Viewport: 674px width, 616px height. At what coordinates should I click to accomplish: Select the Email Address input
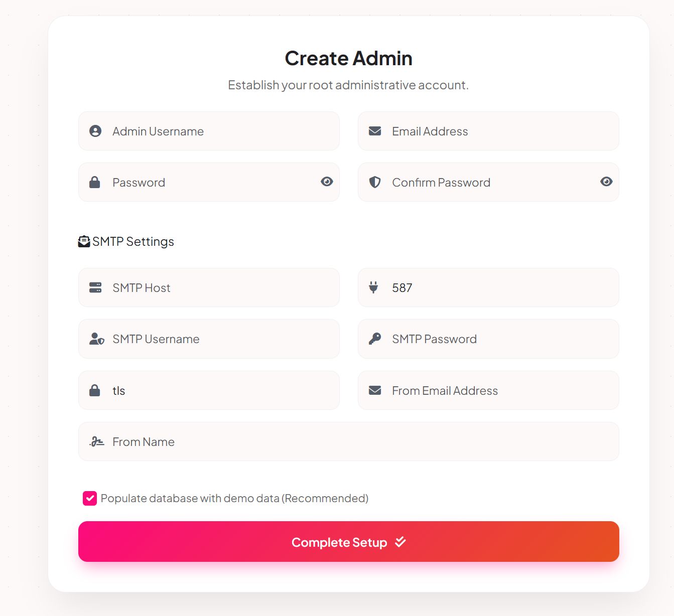point(488,131)
